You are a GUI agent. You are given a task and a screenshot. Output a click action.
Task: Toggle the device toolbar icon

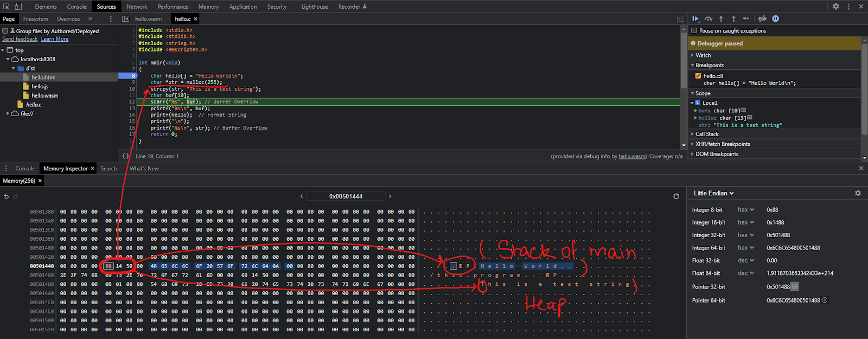pos(18,7)
